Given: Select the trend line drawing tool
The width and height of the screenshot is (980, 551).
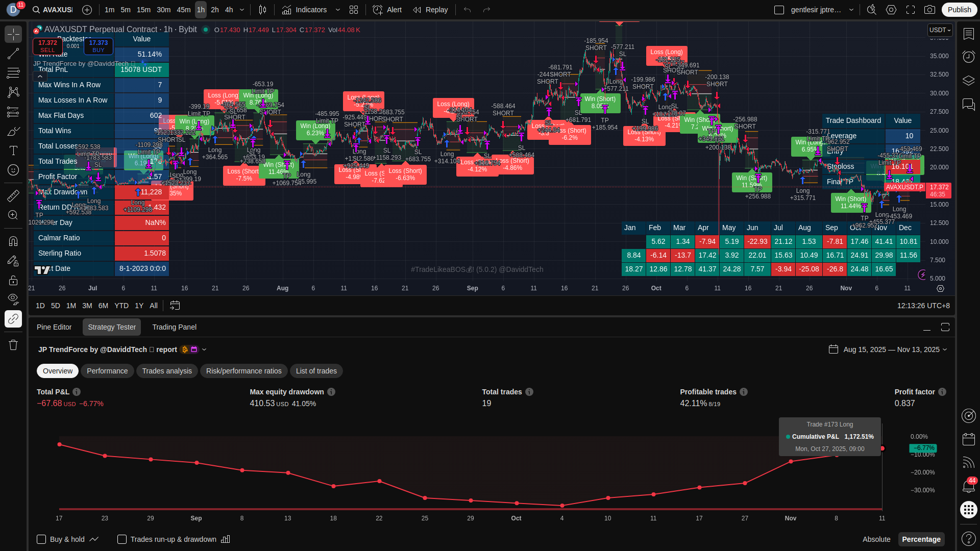Looking at the screenshot, I should point(13,54).
